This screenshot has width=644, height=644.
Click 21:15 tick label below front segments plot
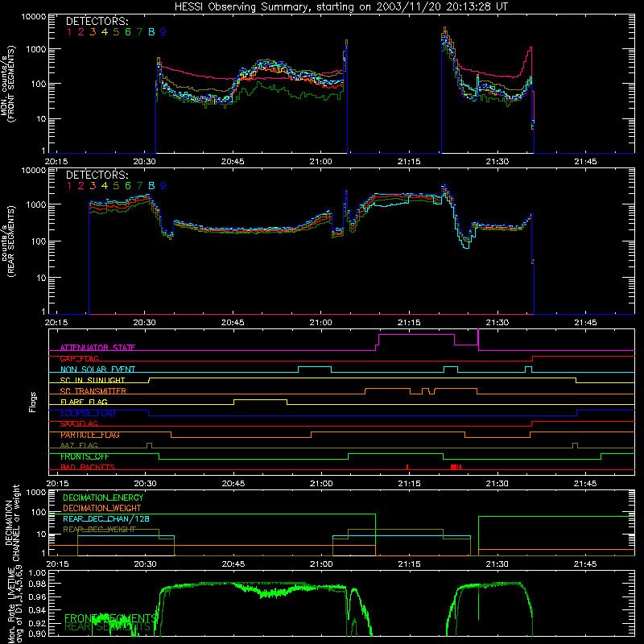pyautogui.click(x=409, y=162)
